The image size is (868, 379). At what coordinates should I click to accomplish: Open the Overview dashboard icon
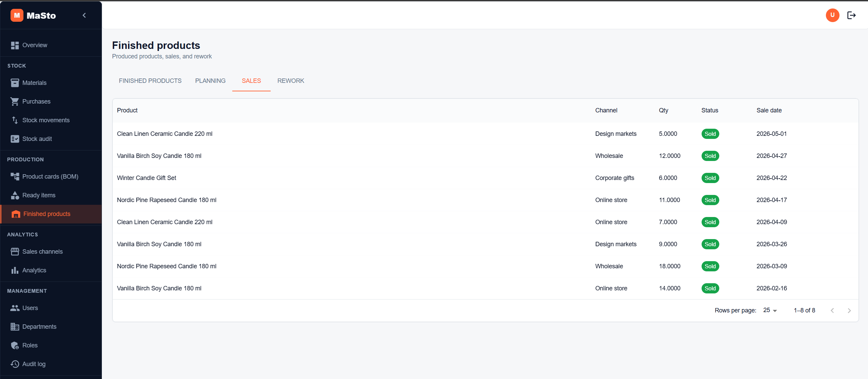click(x=15, y=45)
